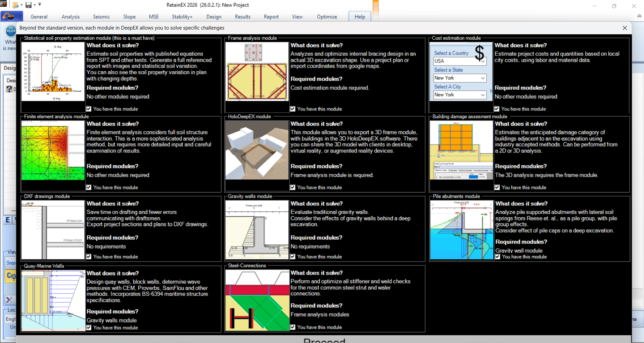This screenshot has height=343, width=644.
Task: Open the MSE tab
Action: pyautogui.click(x=154, y=17)
